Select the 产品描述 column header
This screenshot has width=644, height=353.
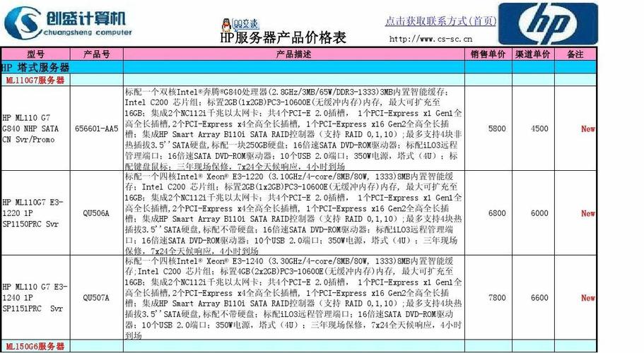click(293, 54)
